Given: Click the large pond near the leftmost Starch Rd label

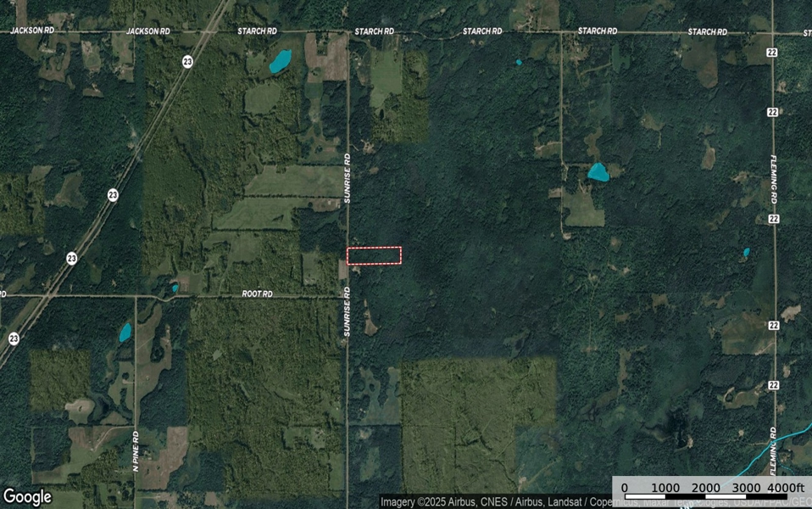Looking at the screenshot, I should pyautogui.click(x=280, y=61).
